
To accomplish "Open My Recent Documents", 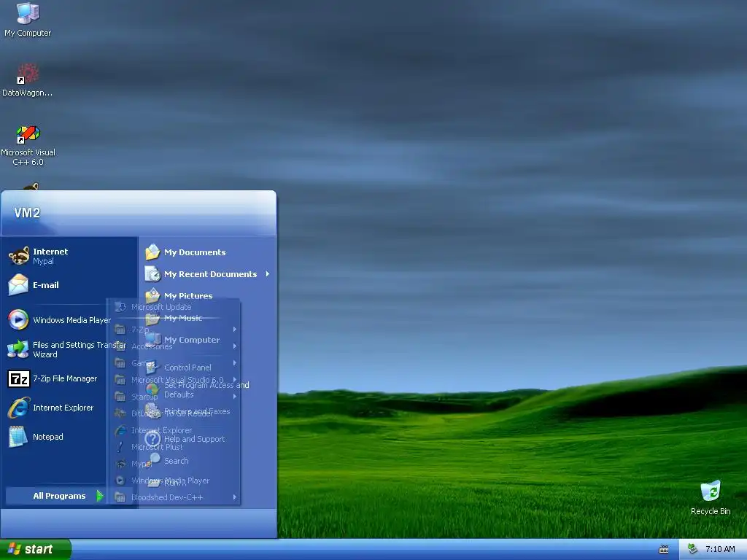I will click(x=208, y=274).
